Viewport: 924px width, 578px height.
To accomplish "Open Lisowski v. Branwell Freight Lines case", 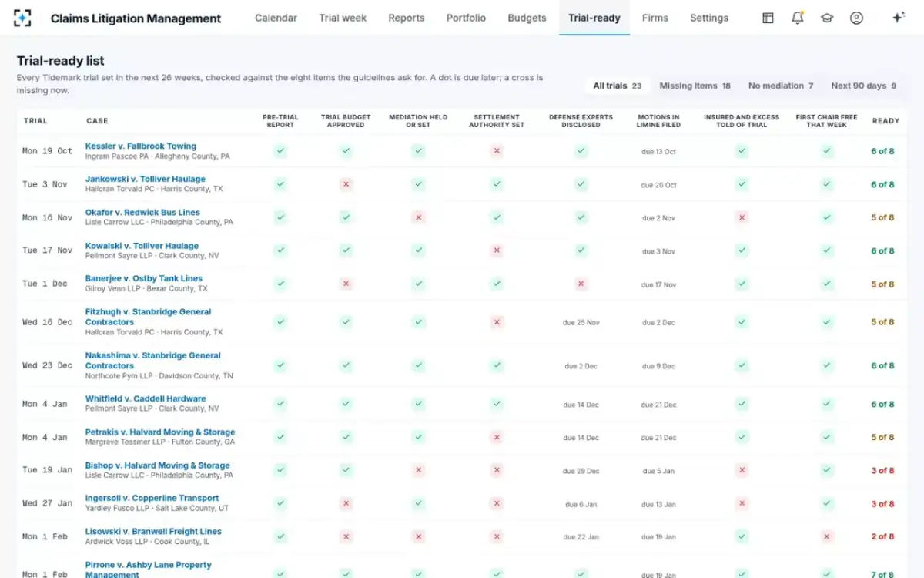I will point(153,531).
